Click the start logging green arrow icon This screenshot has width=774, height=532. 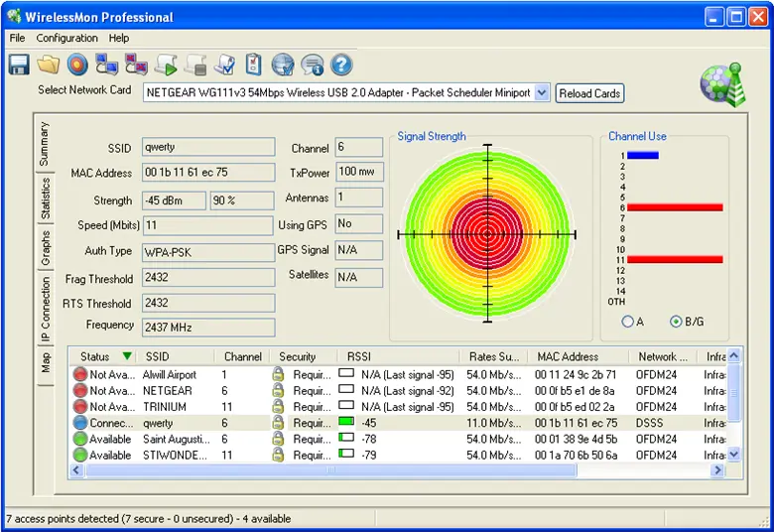tap(166, 66)
